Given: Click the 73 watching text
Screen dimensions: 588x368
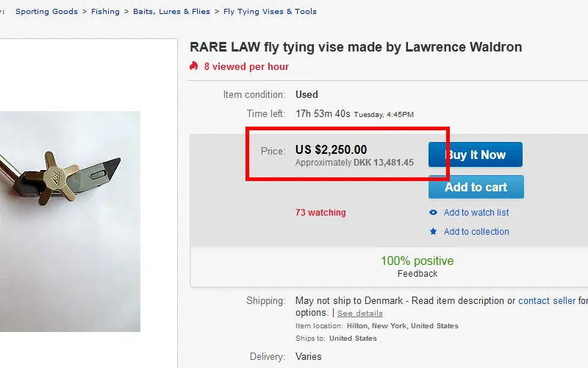Looking at the screenshot, I should pos(320,213).
